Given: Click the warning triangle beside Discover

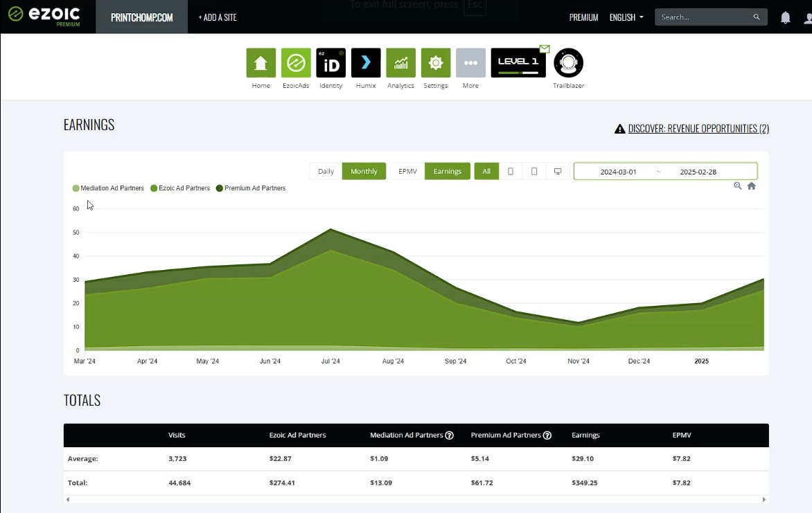Looking at the screenshot, I should pyautogui.click(x=620, y=129).
